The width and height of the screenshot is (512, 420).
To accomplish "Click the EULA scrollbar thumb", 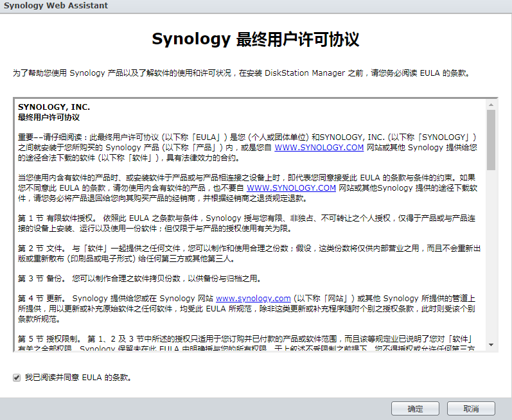I will (491, 139).
